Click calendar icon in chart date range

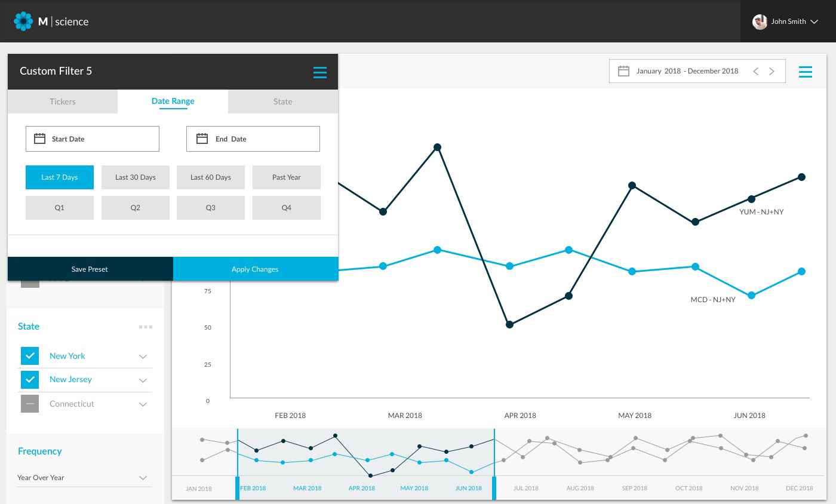pos(623,71)
